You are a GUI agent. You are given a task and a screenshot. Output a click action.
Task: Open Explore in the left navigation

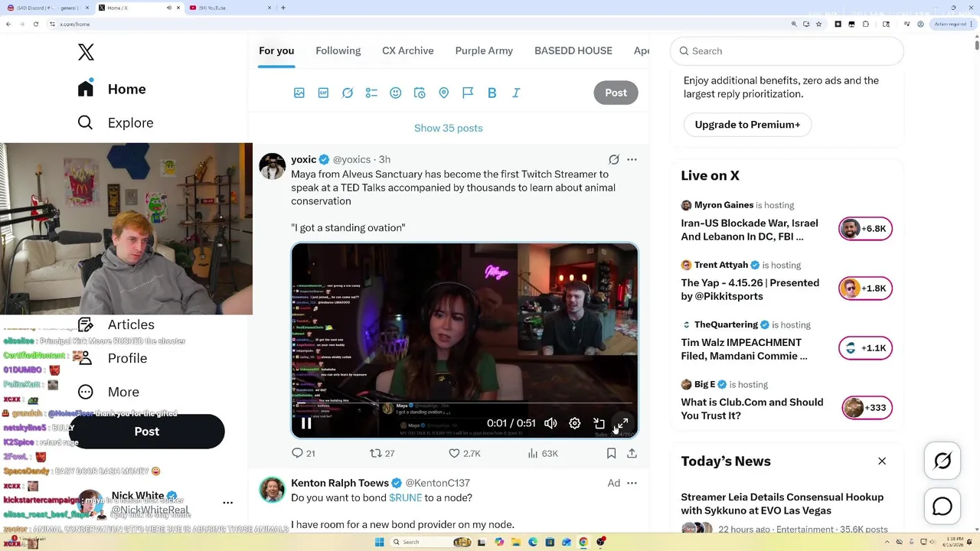click(116, 122)
